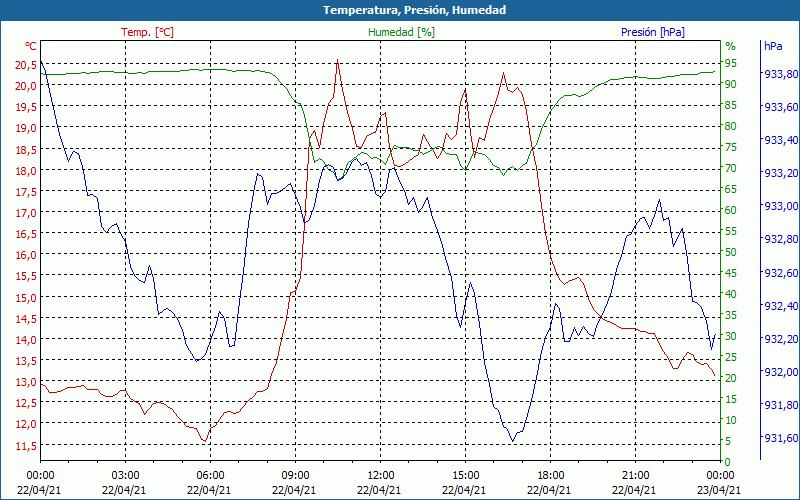Click the chart title 'Temperatura, Presión, Humedad'
Image resolution: width=800 pixels, height=500 pixels.
click(x=414, y=10)
